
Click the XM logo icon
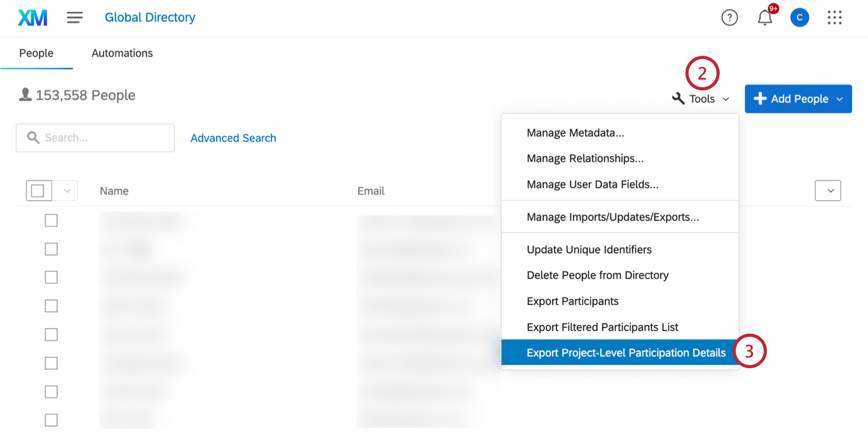33,18
